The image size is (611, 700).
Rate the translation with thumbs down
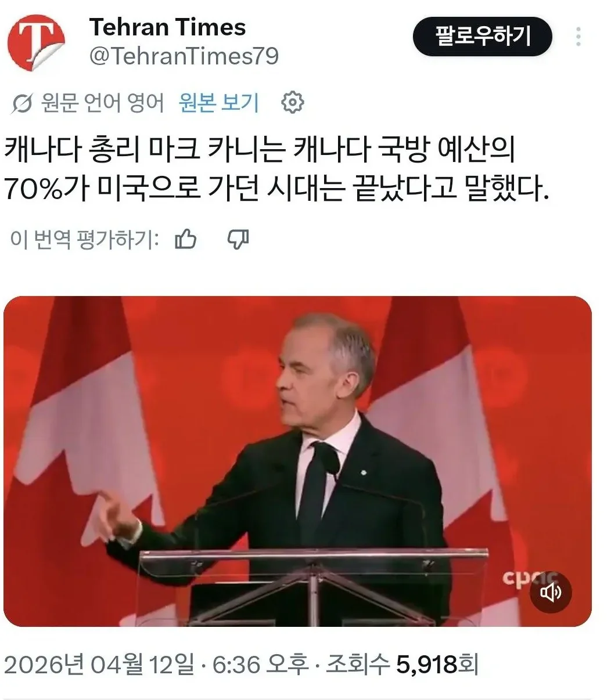point(238,239)
